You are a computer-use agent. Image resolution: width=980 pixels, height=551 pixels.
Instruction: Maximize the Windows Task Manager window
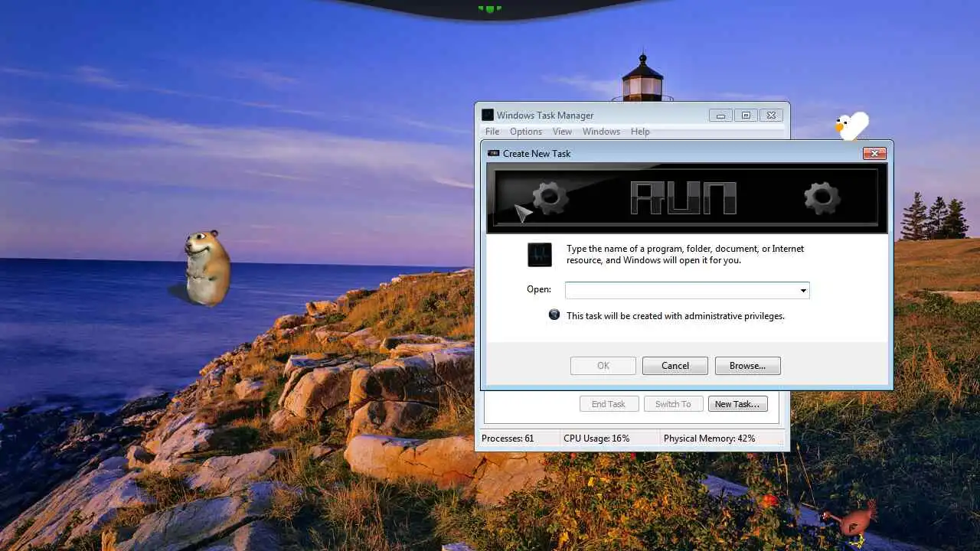point(746,116)
